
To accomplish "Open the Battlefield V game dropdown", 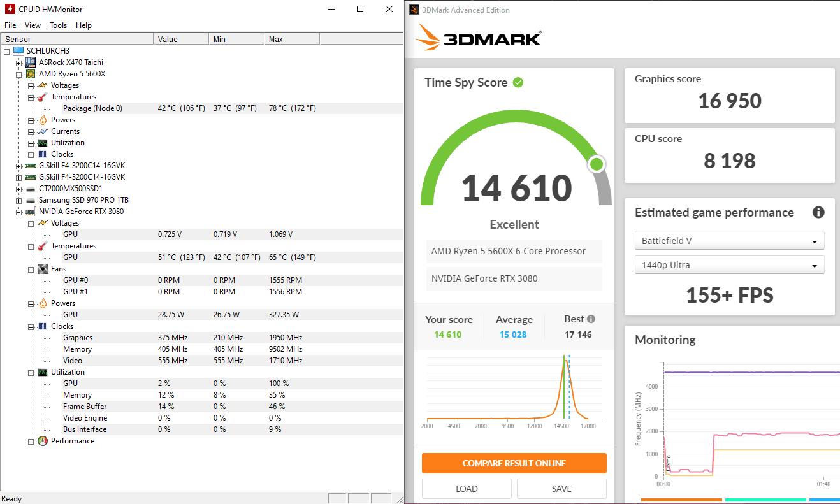I will tap(729, 241).
